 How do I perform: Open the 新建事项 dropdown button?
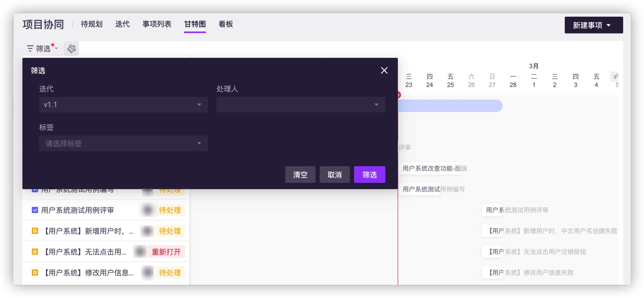coord(593,25)
